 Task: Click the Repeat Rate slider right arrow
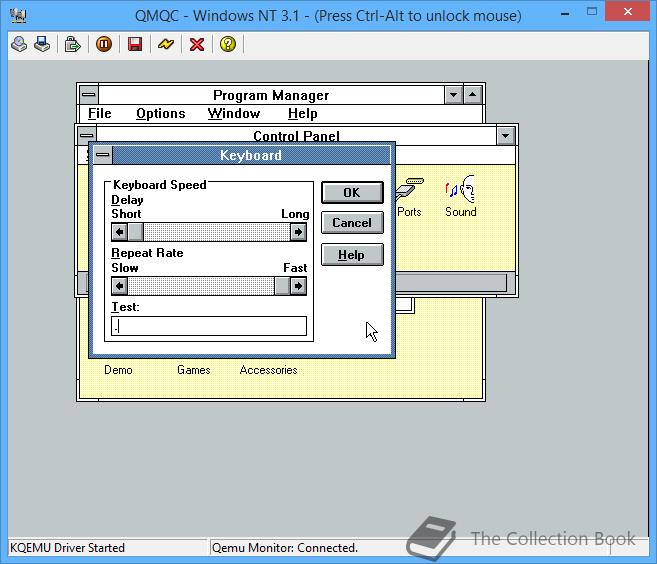click(298, 286)
